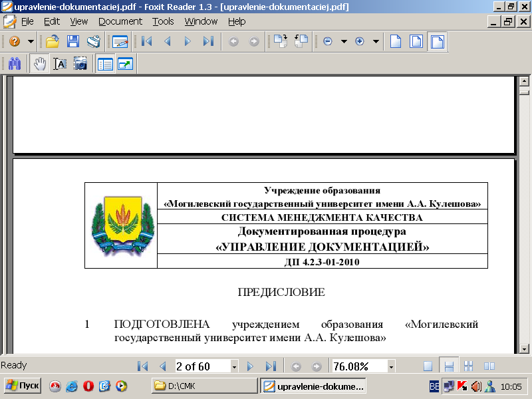Click the Print icon in toolbar
532x399 pixels.
93,41
